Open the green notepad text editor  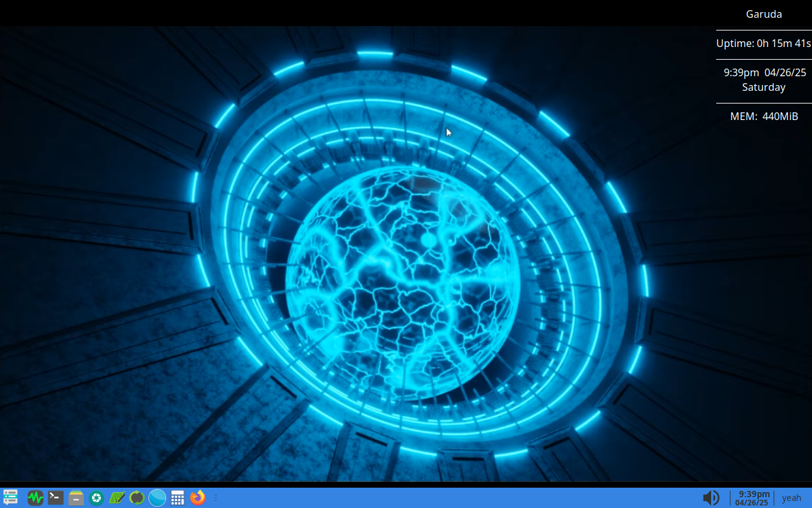[117, 498]
